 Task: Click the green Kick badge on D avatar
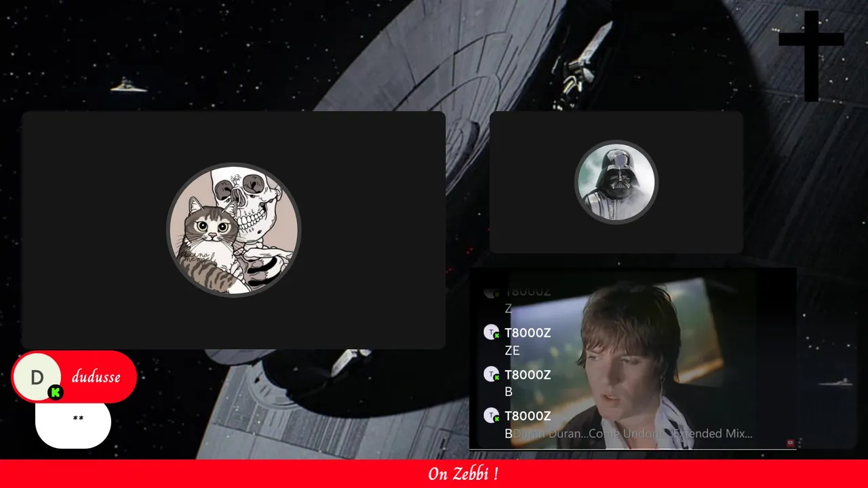[x=55, y=392]
